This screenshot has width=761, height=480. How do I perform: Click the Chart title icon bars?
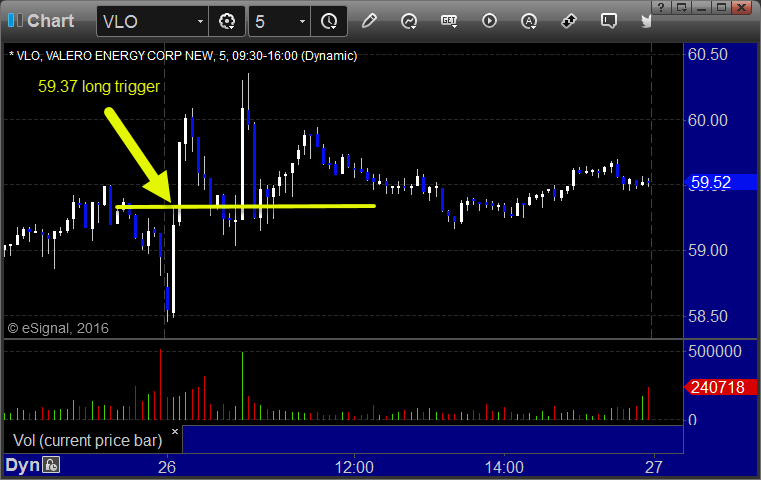coord(15,20)
